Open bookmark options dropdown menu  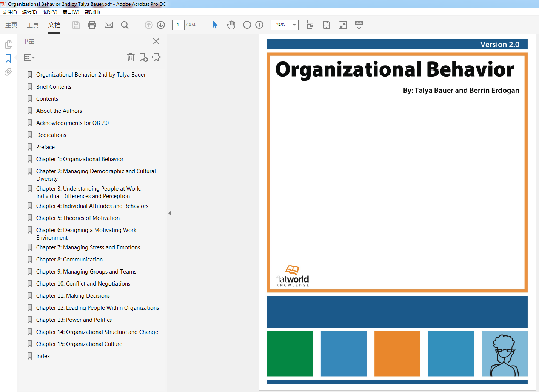(x=29, y=58)
